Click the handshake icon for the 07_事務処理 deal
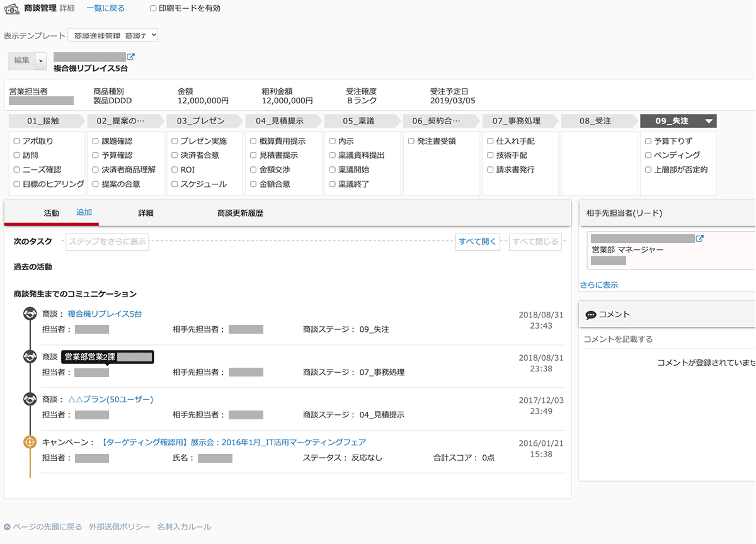Screen dimensions: 756x544 (30, 357)
